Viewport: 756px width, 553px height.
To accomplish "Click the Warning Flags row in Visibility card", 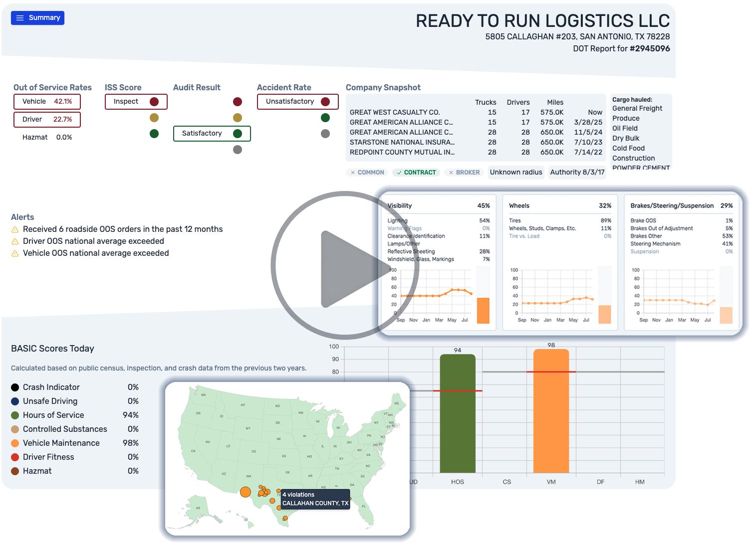I will (x=439, y=228).
